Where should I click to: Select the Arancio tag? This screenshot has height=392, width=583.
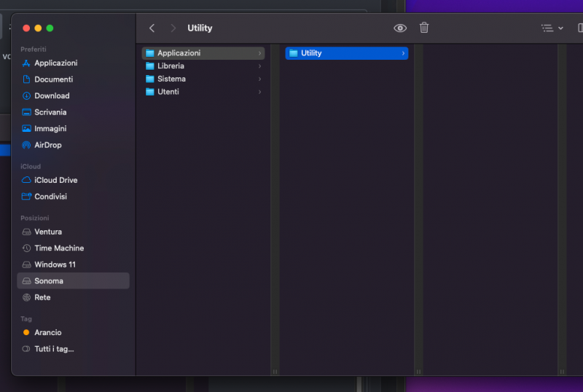tap(74, 333)
